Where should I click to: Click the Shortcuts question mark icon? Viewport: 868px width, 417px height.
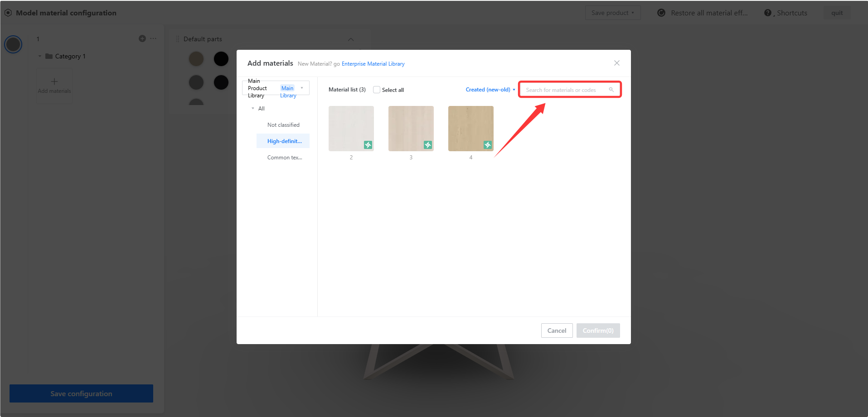click(x=768, y=13)
